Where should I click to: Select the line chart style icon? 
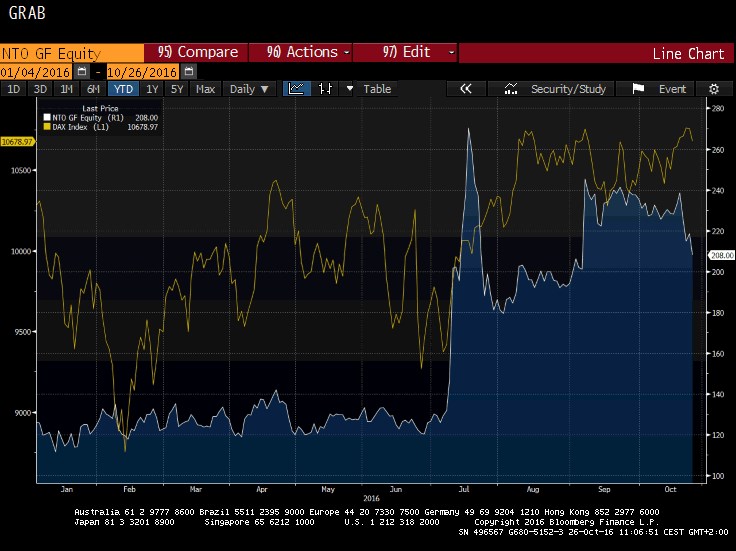[x=297, y=89]
